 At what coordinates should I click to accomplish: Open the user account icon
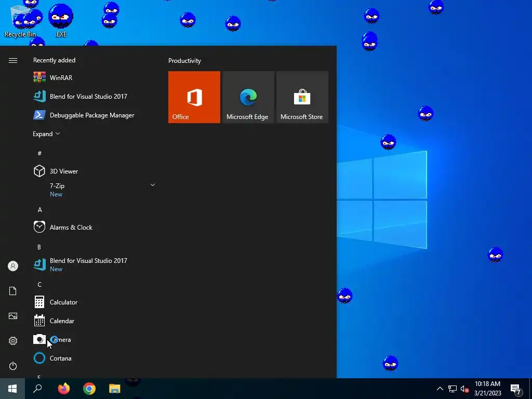[x=13, y=266]
